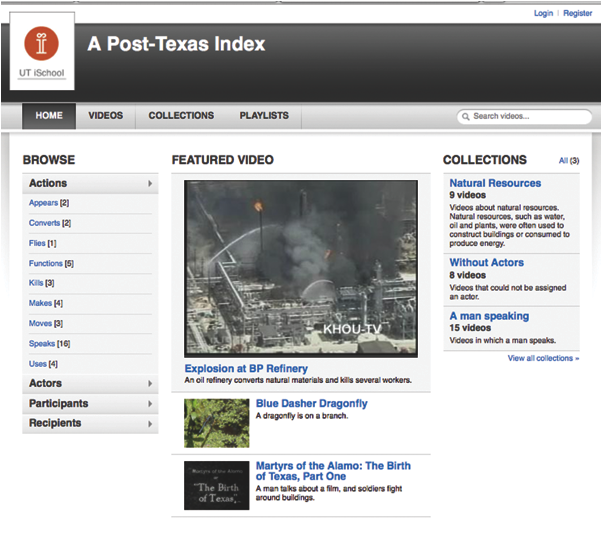602x550 pixels.
Task: Open the Martyrs of the Alamo thumbnail
Action: pos(217,486)
